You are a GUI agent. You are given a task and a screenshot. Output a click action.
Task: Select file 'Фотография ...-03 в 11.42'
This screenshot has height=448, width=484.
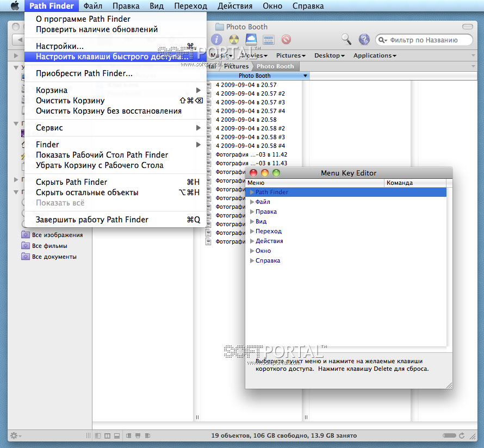click(252, 154)
